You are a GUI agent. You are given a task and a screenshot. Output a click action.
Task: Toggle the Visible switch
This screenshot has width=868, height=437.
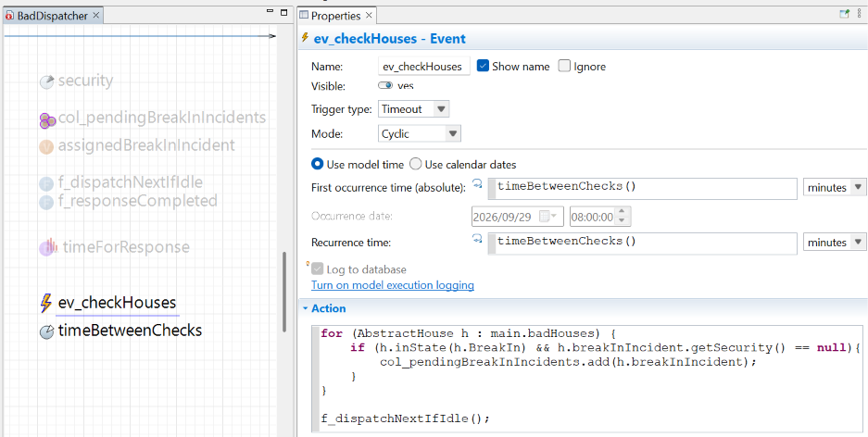(x=385, y=86)
